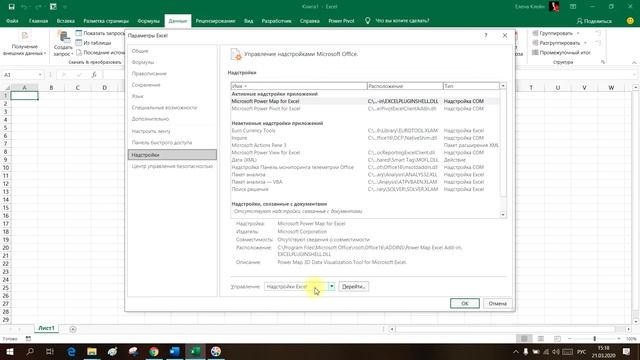This screenshot has height=360, width=640.
Task: Add a new sheet with the plus icon
Action: tap(73, 329)
